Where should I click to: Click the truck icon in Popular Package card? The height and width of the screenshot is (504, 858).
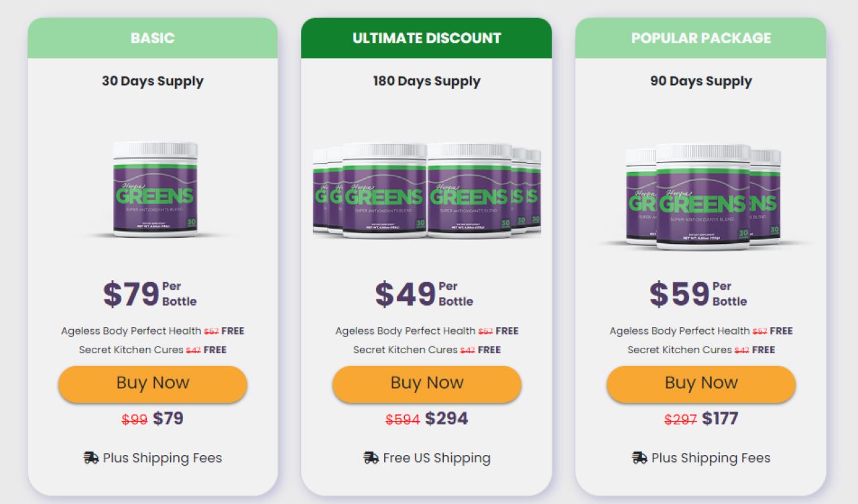(x=639, y=458)
